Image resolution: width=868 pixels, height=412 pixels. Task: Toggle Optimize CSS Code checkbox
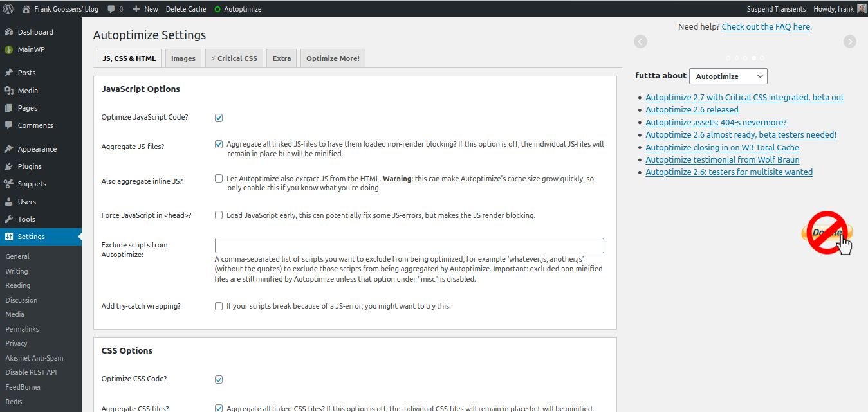point(219,379)
